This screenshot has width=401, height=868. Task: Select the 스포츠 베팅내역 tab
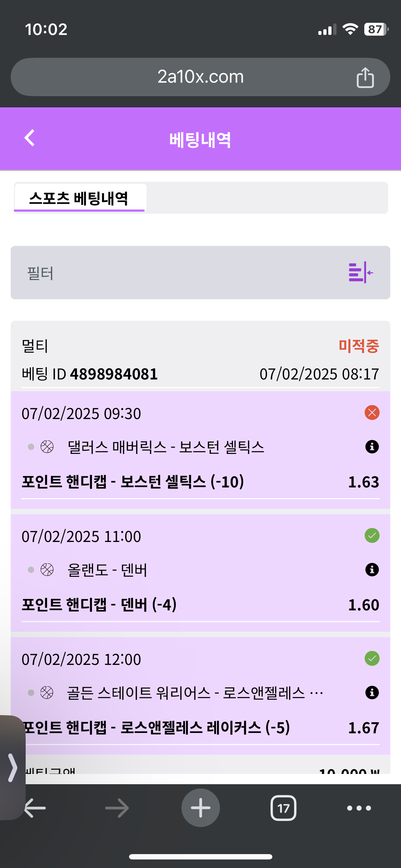79,198
